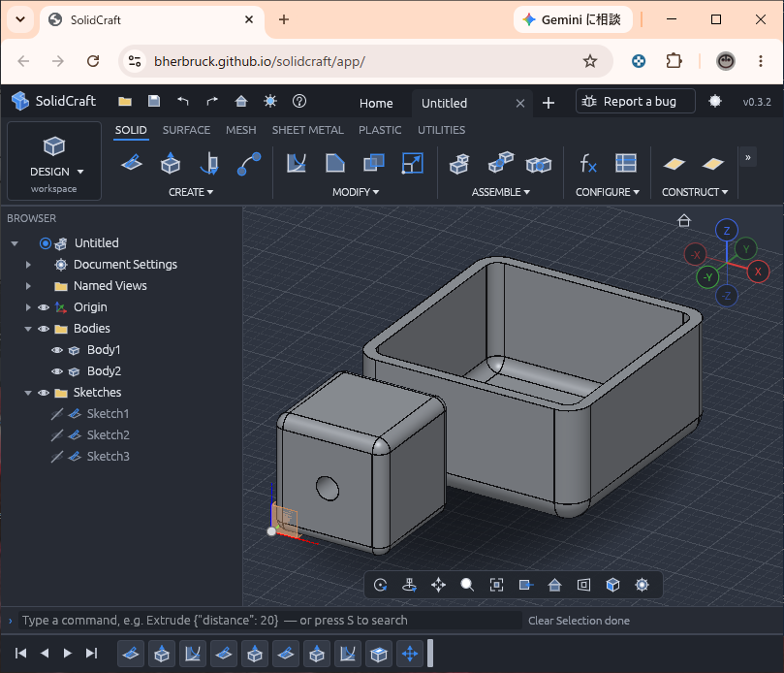Open the configuration table tool

tap(625, 163)
